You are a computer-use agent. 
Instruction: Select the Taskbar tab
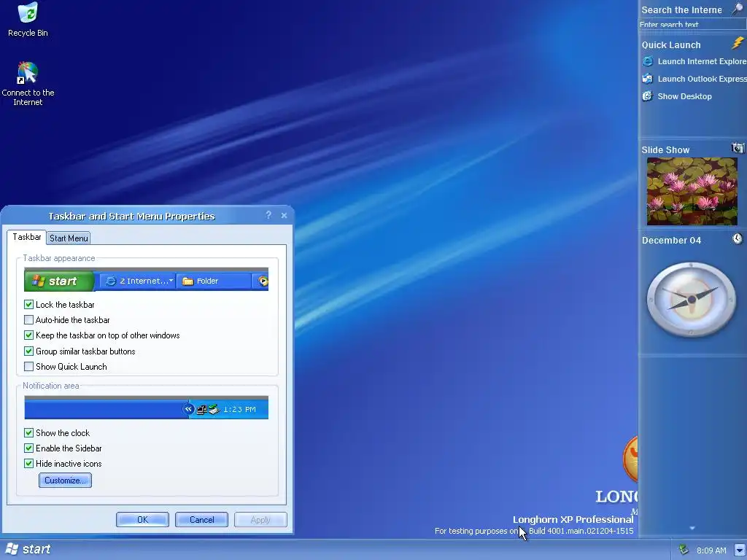click(x=27, y=237)
